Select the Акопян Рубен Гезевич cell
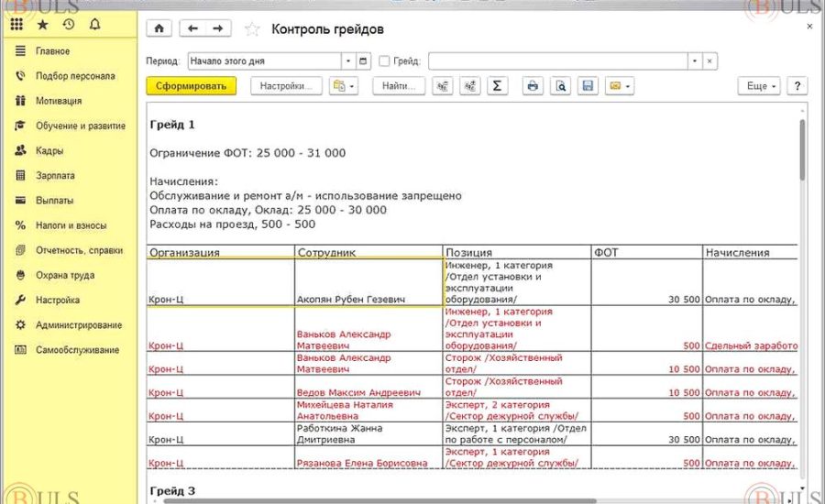The width and height of the screenshot is (825, 504). (x=368, y=282)
